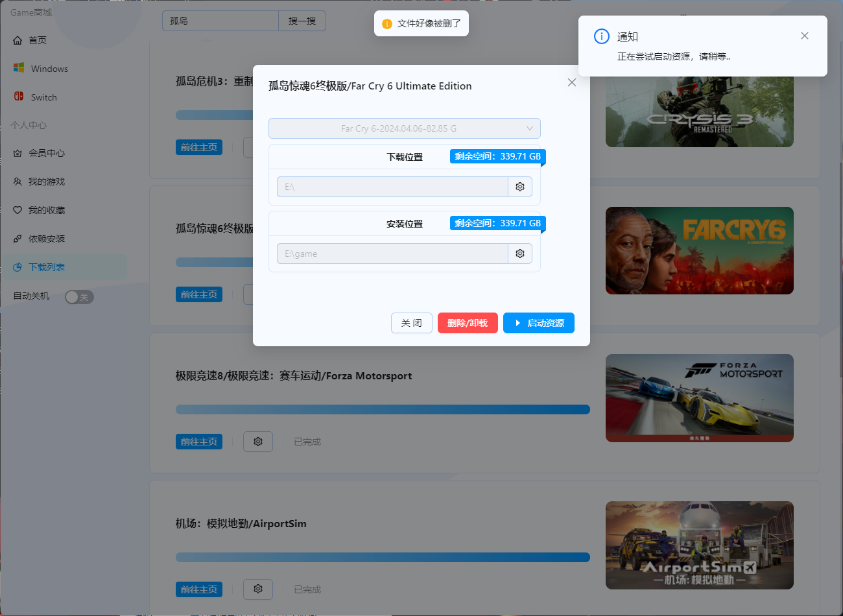This screenshot has height=616, width=843.
Task: Click the Game商城 title text
Action: tap(31, 12)
